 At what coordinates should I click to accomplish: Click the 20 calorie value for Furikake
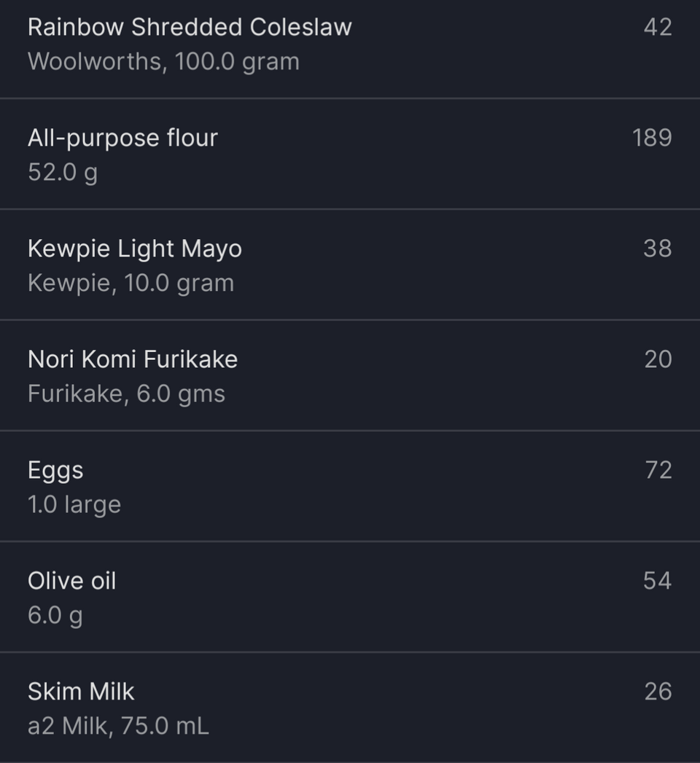[658, 359]
